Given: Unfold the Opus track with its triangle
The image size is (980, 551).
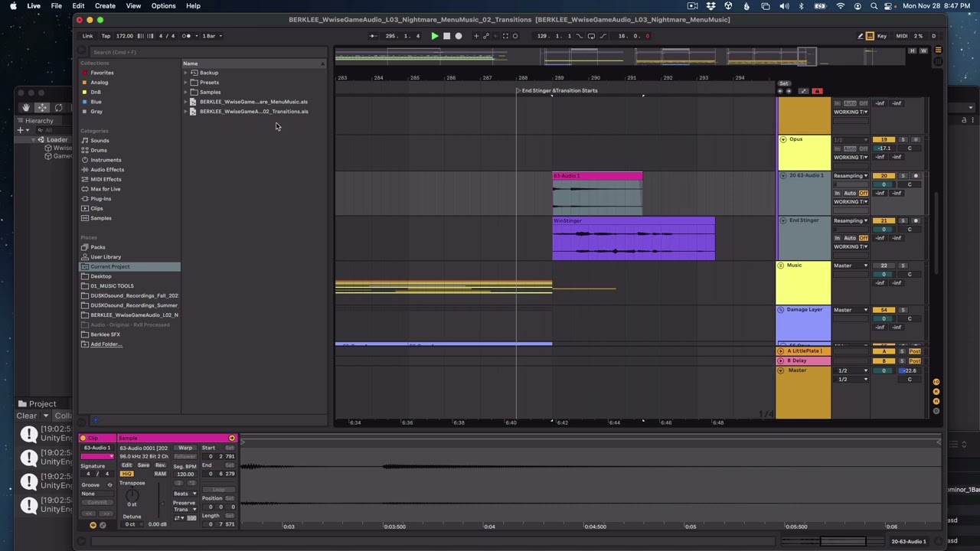Looking at the screenshot, I should coord(782,139).
